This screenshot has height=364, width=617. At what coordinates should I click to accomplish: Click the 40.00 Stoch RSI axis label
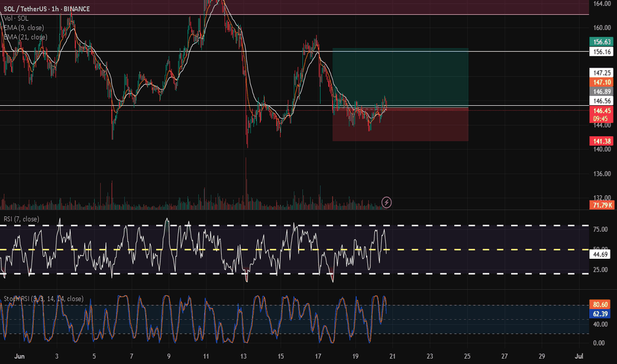click(600, 324)
